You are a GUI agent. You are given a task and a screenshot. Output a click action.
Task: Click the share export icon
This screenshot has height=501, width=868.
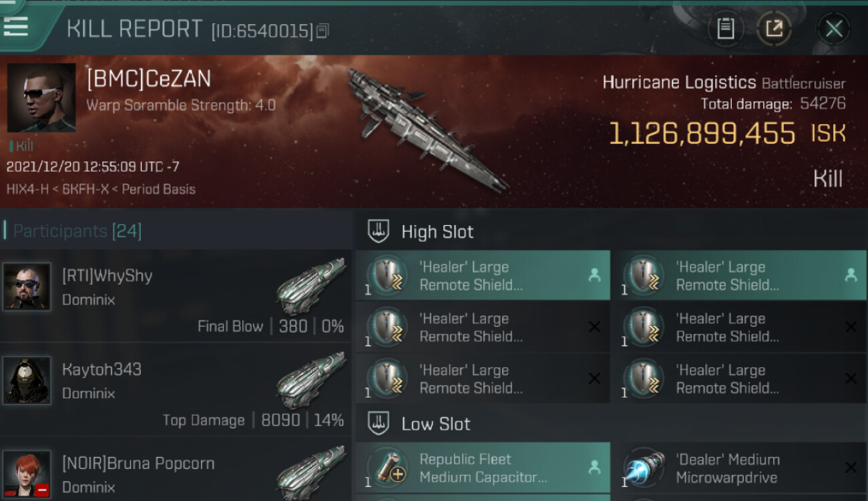[774, 29]
